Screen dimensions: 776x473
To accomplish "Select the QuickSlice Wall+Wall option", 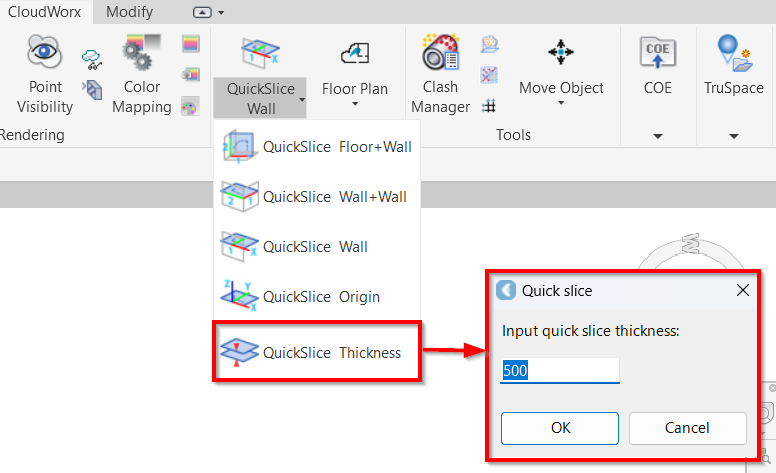I will pyautogui.click(x=317, y=197).
